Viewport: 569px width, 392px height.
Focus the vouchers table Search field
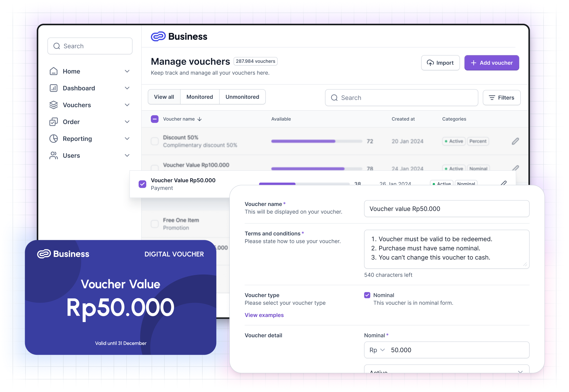[x=402, y=97]
